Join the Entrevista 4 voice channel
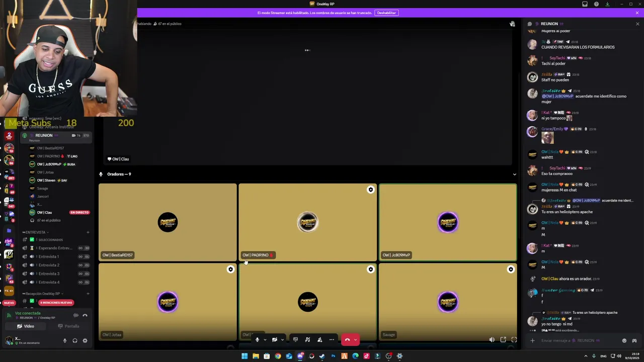 pyautogui.click(x=56, y=282)
